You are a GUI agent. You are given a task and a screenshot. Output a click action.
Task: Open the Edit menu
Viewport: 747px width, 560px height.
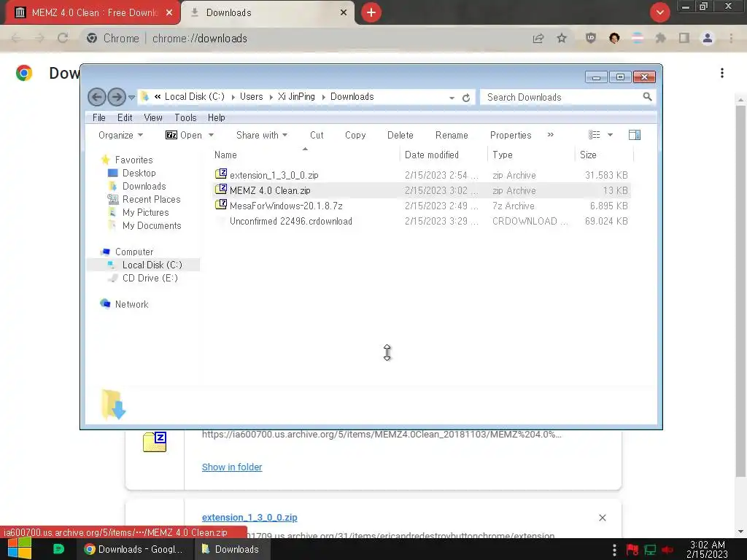pos(125,117)
